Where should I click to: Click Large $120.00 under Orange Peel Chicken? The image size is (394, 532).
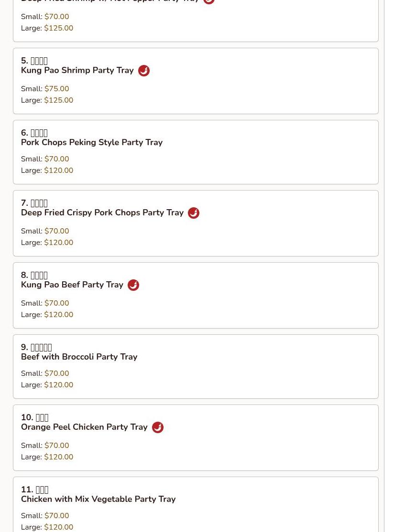pyautogui.click(x=58, y=457)
